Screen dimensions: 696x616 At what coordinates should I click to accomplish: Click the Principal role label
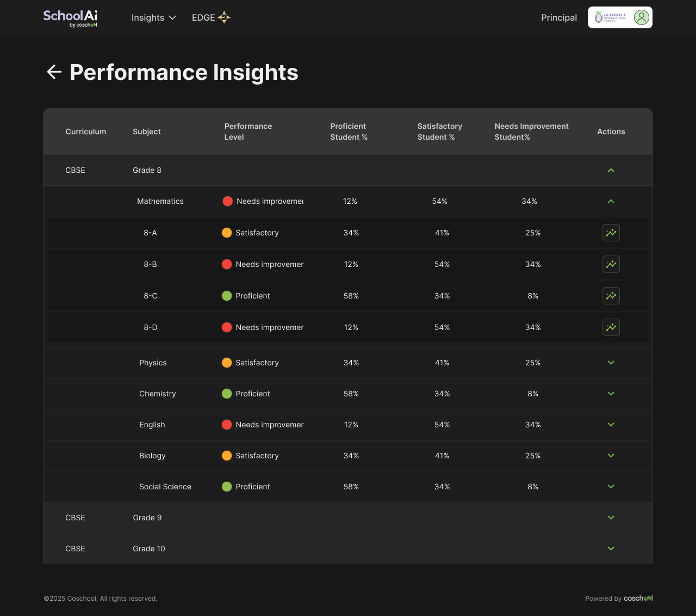pos(559,17)
